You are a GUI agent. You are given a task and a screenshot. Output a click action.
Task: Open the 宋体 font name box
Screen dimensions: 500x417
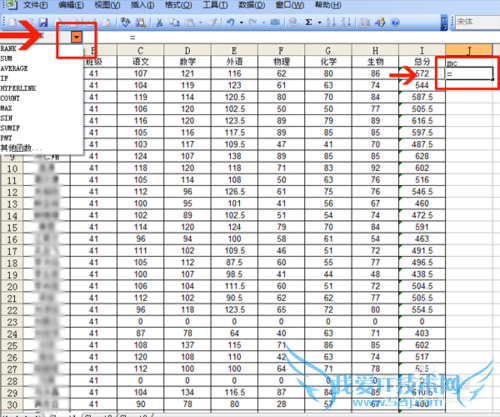click(477, 22)
